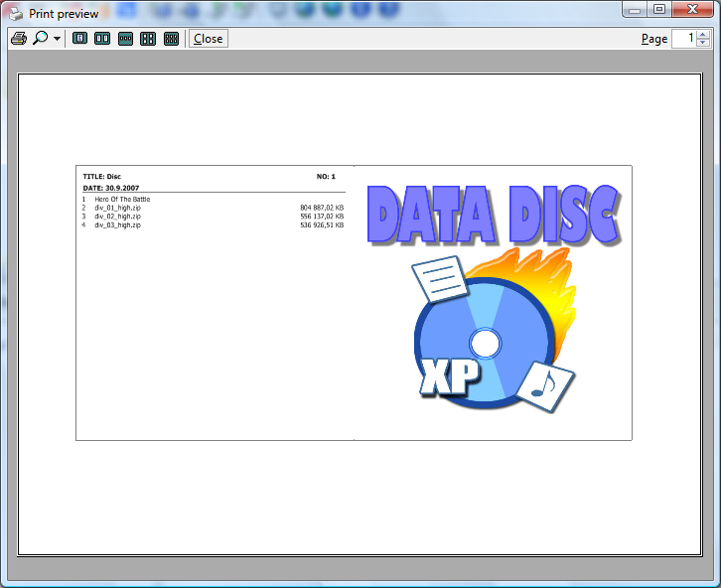This screenshot has width=721, height=588.
Task: Click the '804 887,02 KB' size value
Action: (322, 208)
